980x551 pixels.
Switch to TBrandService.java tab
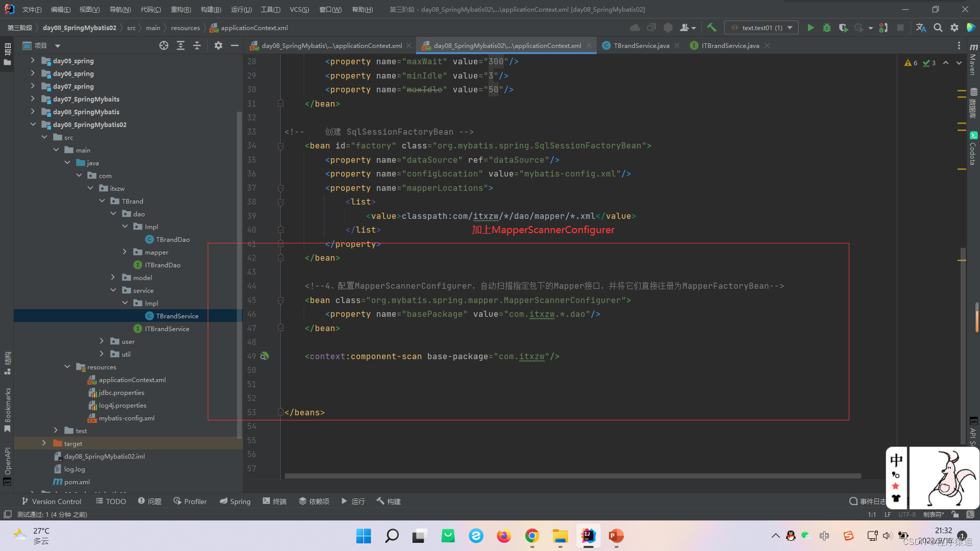pyautogui.click(x=641, y=46)
